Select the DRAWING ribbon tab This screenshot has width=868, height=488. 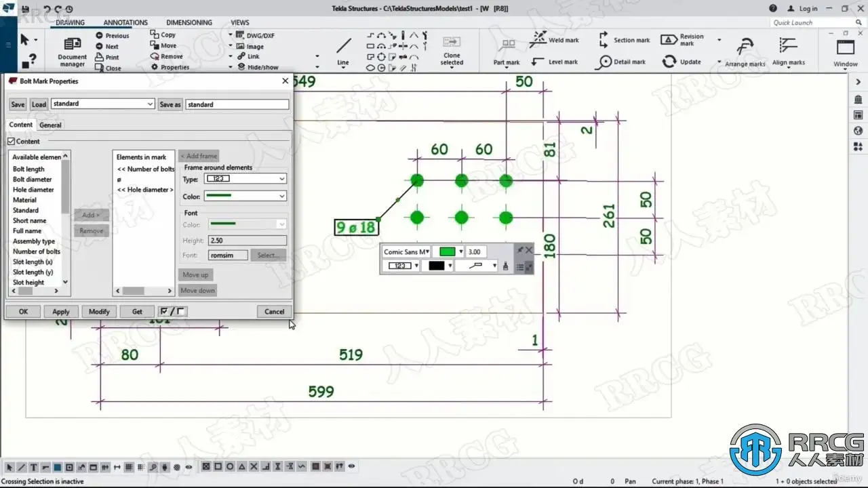pyautogui.click(x=71, y=22)
